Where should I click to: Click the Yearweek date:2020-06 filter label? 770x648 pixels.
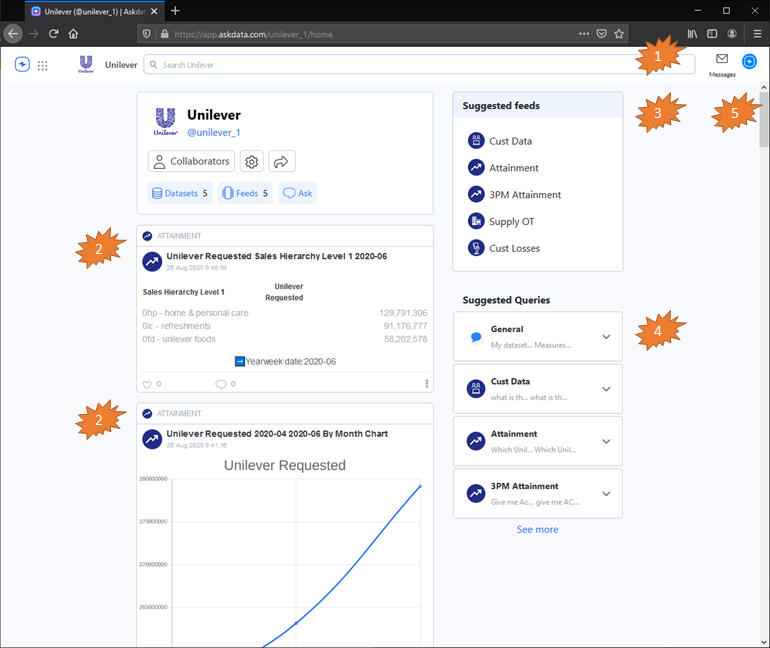tap(290, 362)
